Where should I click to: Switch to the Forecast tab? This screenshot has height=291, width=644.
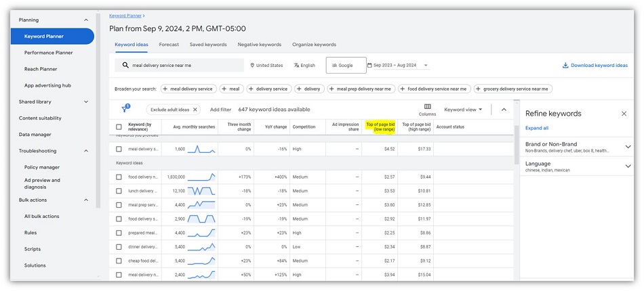(169, 45)
